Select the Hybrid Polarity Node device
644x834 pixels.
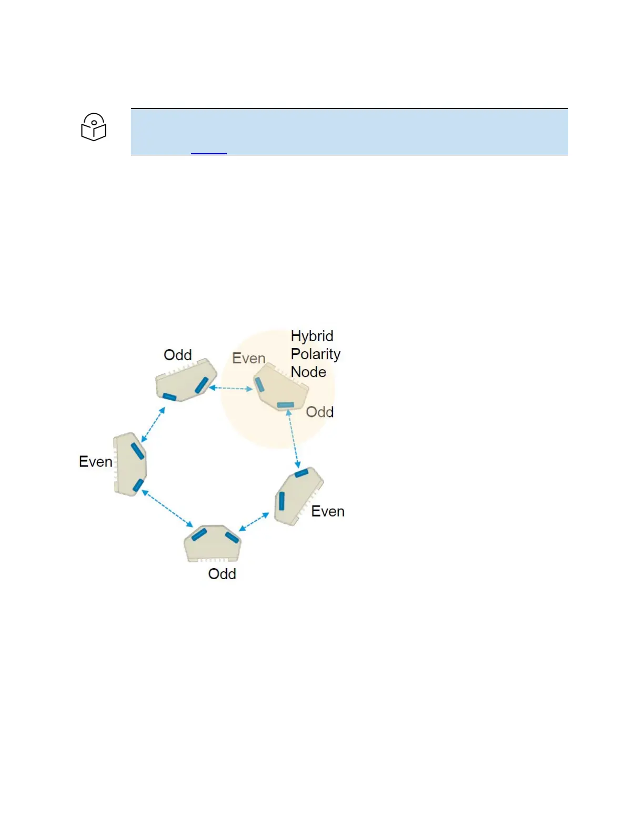[x=280, y=386]
